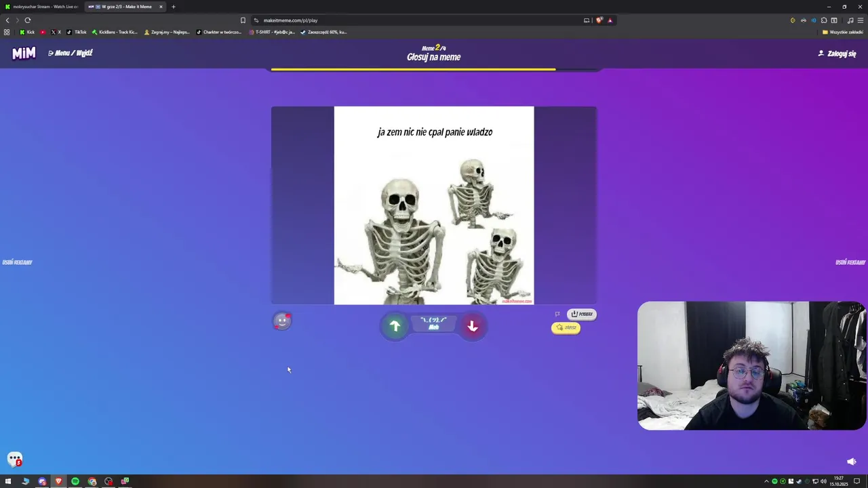Image resolution: width=868 pixels, height=488 pixels.
Task: Click the skeleton meme image
Action: [x=434, y=205]
